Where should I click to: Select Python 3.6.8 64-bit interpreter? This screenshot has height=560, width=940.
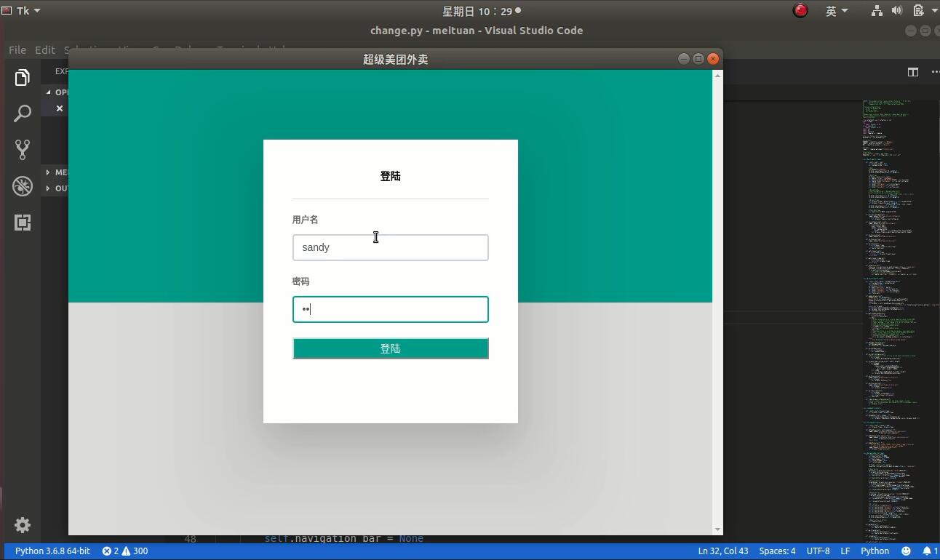52,551
